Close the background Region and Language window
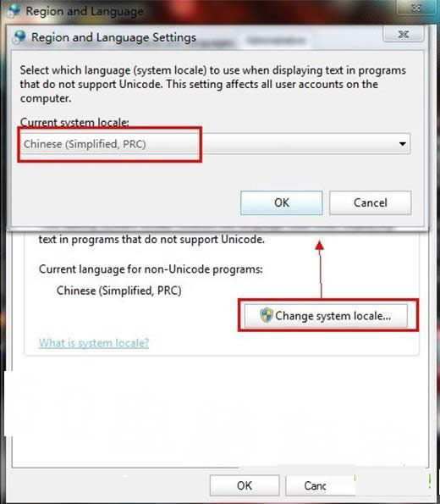440x504 pixels. coord(416,8)
